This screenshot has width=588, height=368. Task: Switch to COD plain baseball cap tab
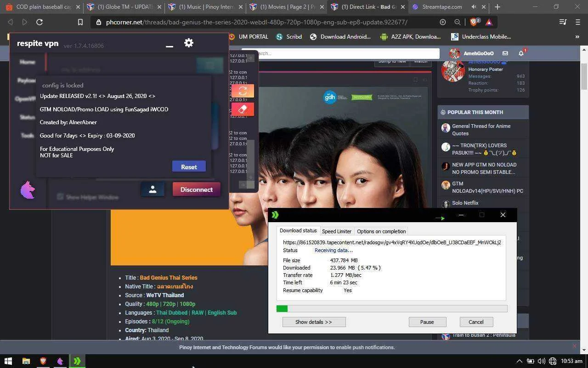coord(42,7)
